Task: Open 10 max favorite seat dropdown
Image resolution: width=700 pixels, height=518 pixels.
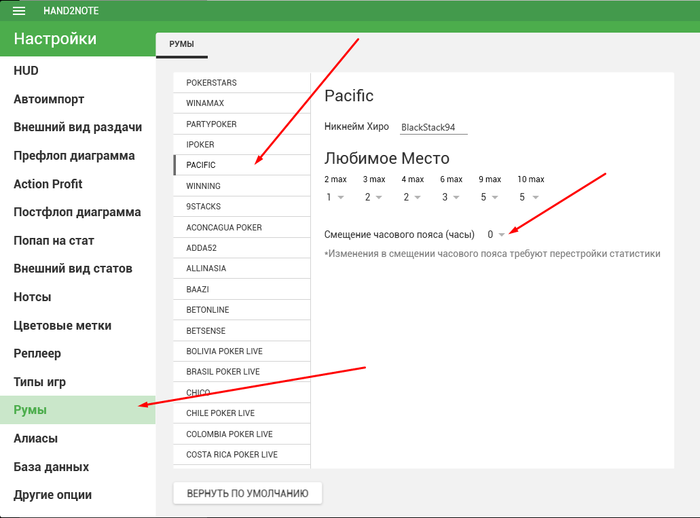Action: pyautogui.click(x=529, y=197)
